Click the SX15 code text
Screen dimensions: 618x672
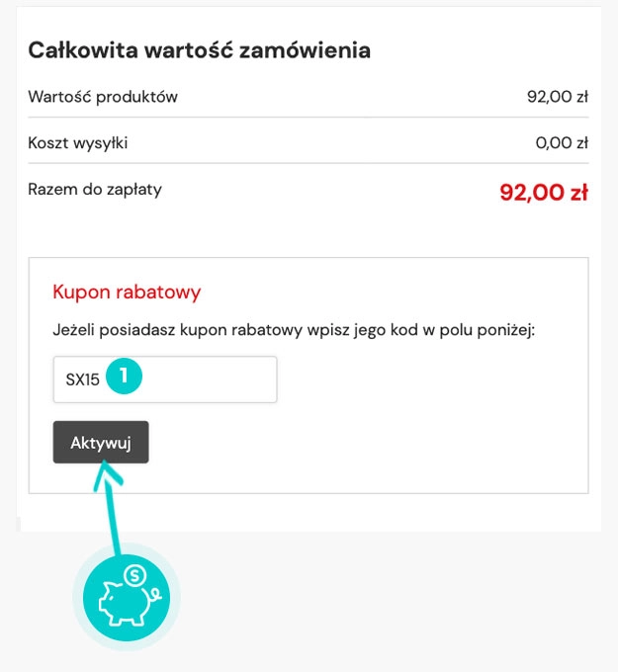click(x=83, y=379)
